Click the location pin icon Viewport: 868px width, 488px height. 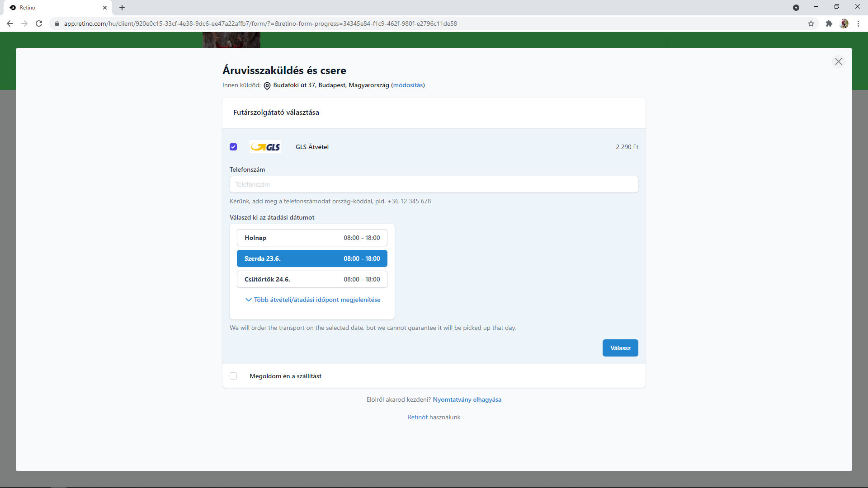267,86
